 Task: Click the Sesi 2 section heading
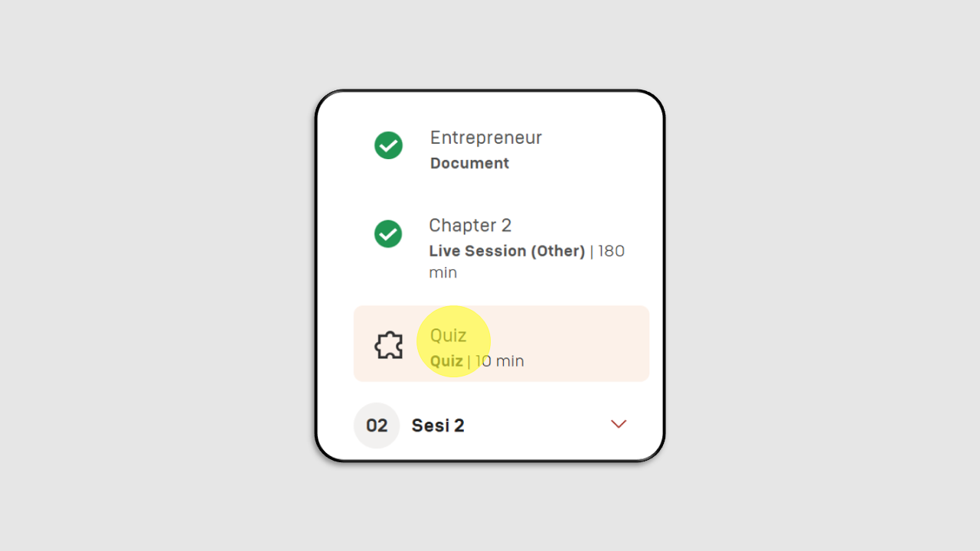pos(438,425)
